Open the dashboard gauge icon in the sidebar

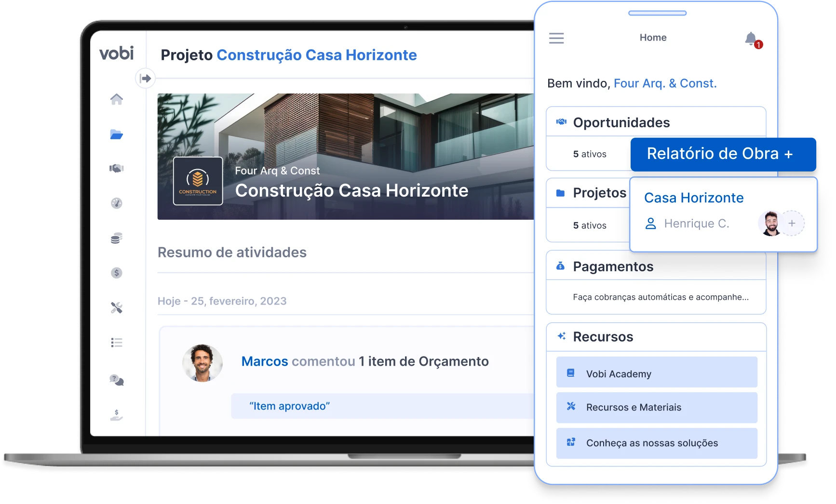pos(117,203)
